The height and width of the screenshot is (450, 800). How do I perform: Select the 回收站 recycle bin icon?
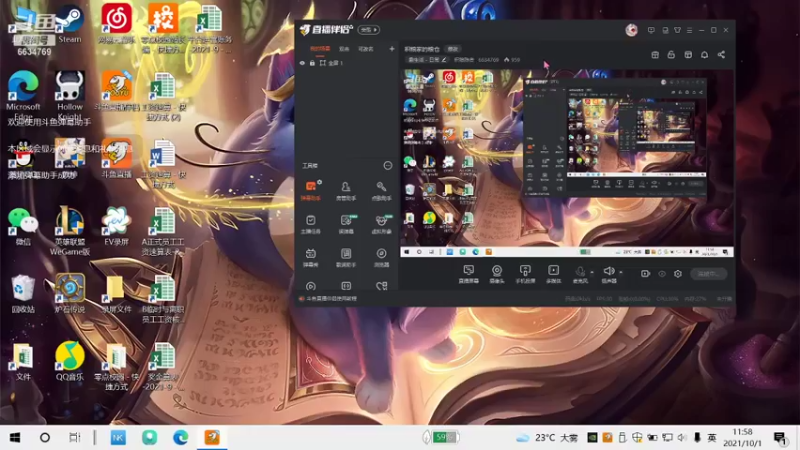coord(23,294)
